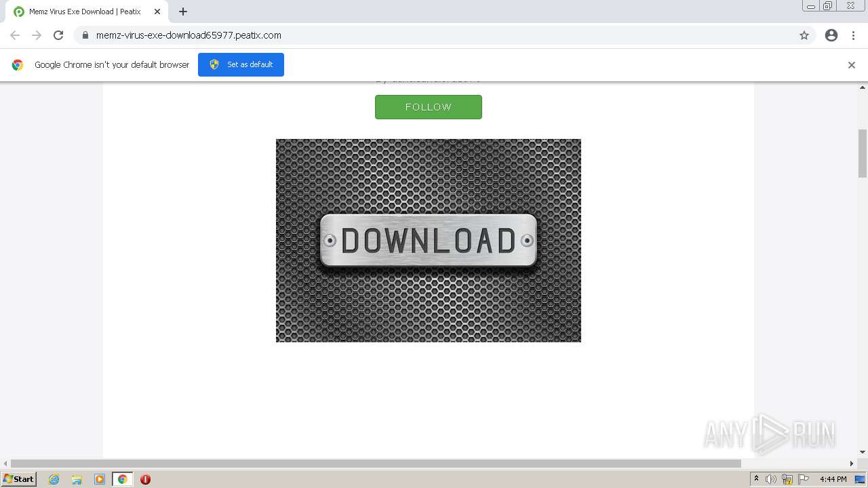Click the Chrome forward arrow
Screen dimensions: 868x488
point(37,35)
